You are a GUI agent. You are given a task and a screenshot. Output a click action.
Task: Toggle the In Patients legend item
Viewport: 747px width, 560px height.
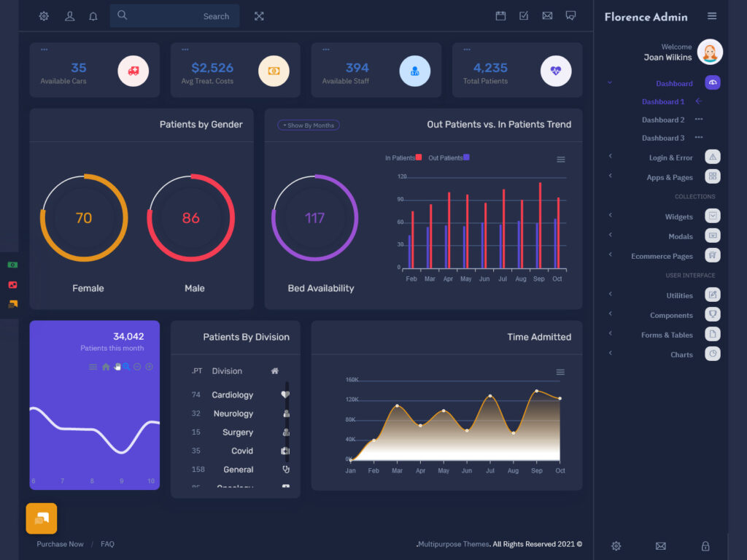coord(402,157)
